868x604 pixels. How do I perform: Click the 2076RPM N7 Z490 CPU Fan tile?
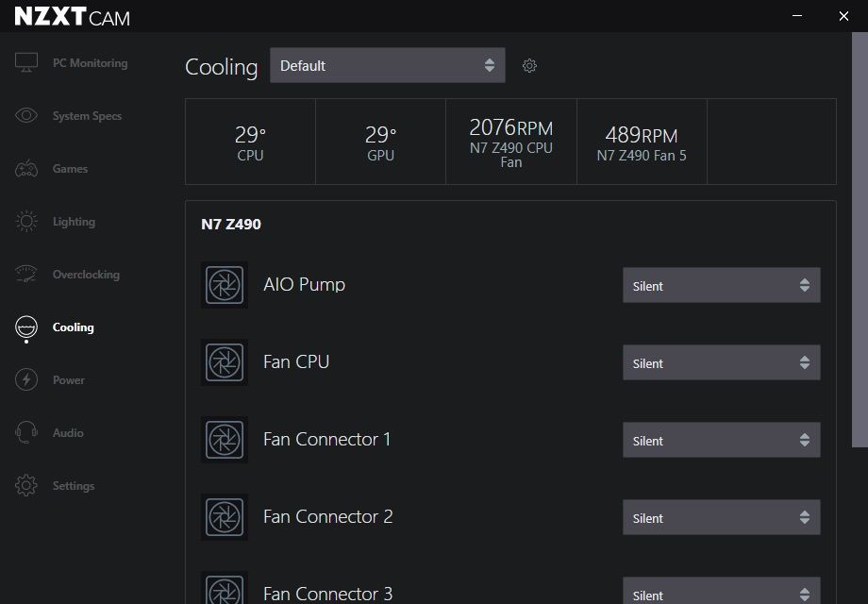point(511,142)
